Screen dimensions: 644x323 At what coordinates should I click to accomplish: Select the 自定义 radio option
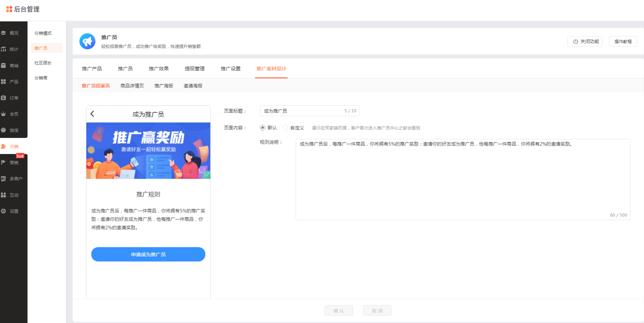(285, 128)
